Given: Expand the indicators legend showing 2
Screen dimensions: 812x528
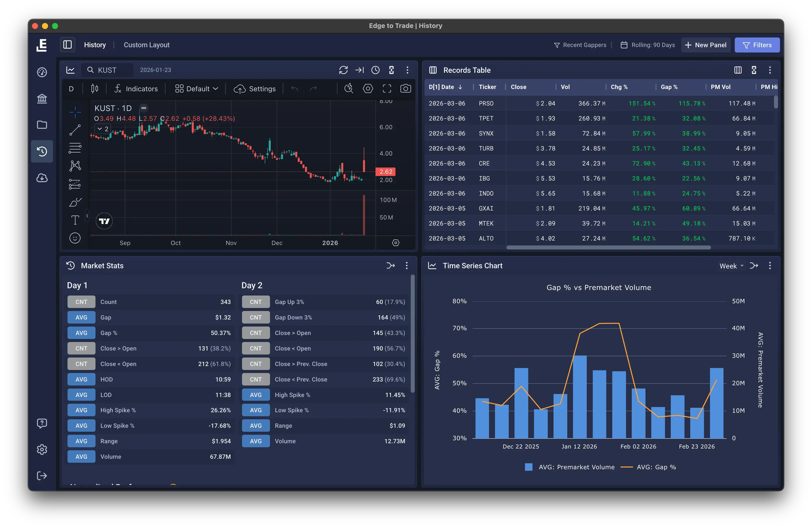Looking at the screenshot, I should click(x=103, y=128).
